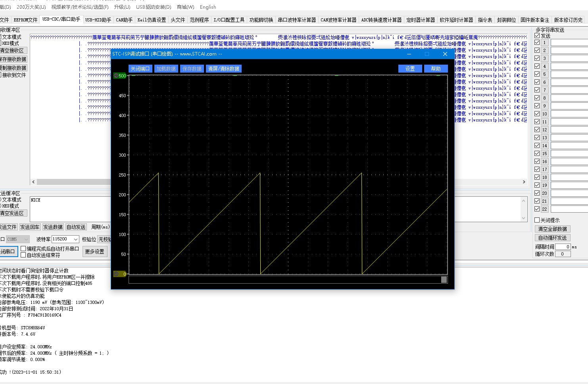Switch language via English menu
Image resolution: width=588 pixels, height=384 pixels.
click(208, 7)
